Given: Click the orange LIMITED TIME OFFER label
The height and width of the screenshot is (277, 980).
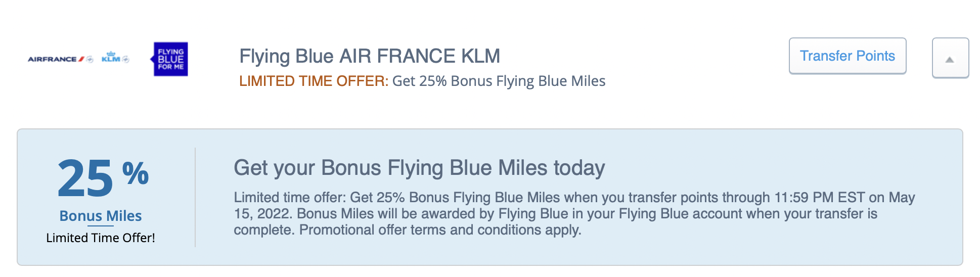Looking at the screenshot, I should coord(314,81).
